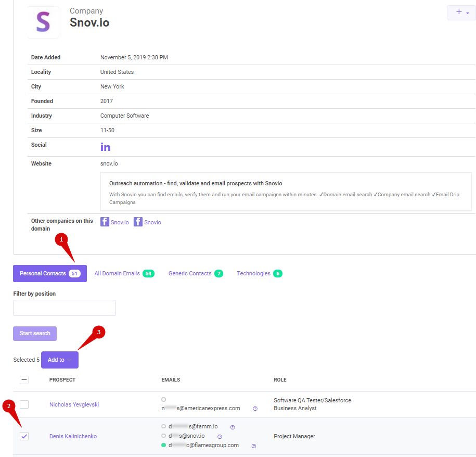
Task: Click the Snov.io company logo
Action: pos(43,22)
